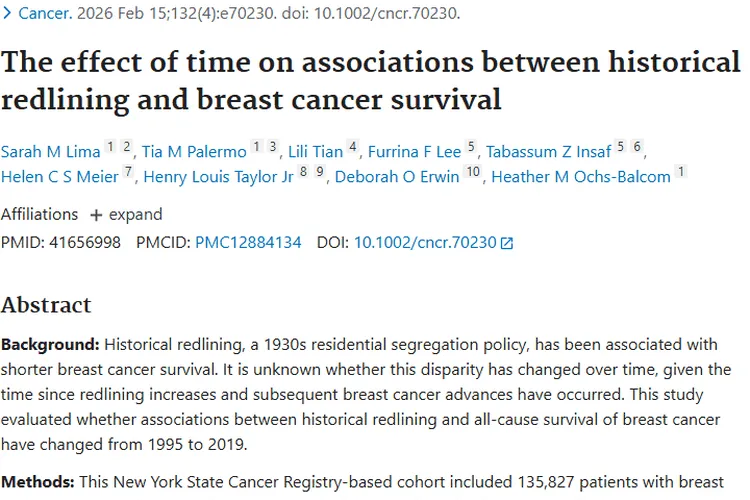Open the PMC12884134 full text link

tap(248, 242)
